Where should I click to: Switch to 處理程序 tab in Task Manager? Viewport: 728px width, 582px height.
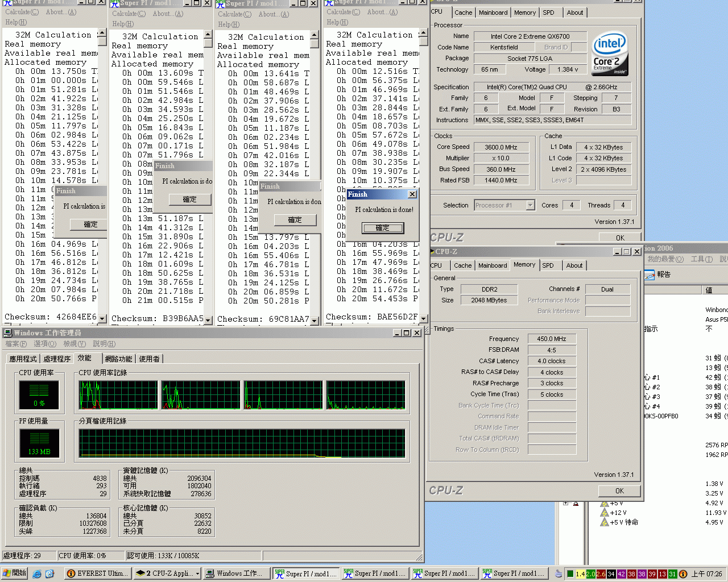(57, 359)
